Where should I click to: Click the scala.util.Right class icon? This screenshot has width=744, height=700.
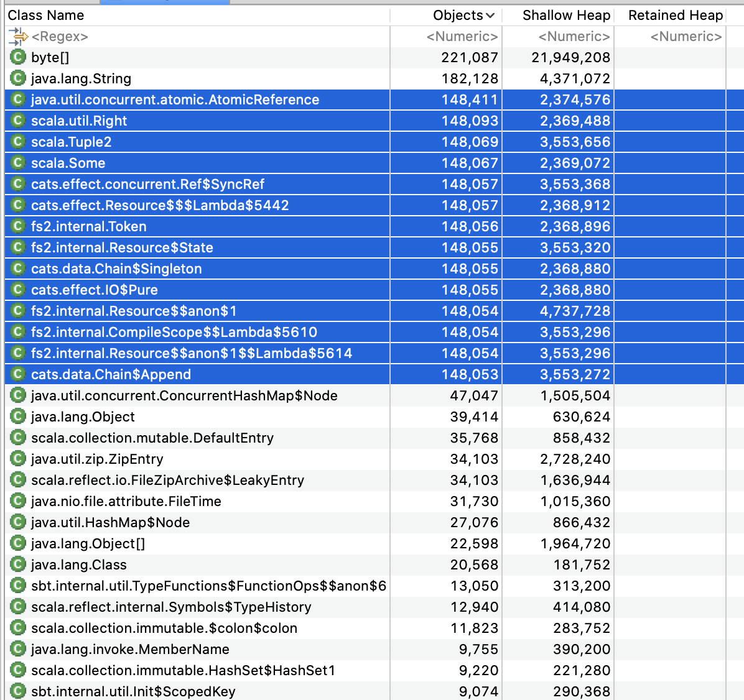click(x=18, y=121)
